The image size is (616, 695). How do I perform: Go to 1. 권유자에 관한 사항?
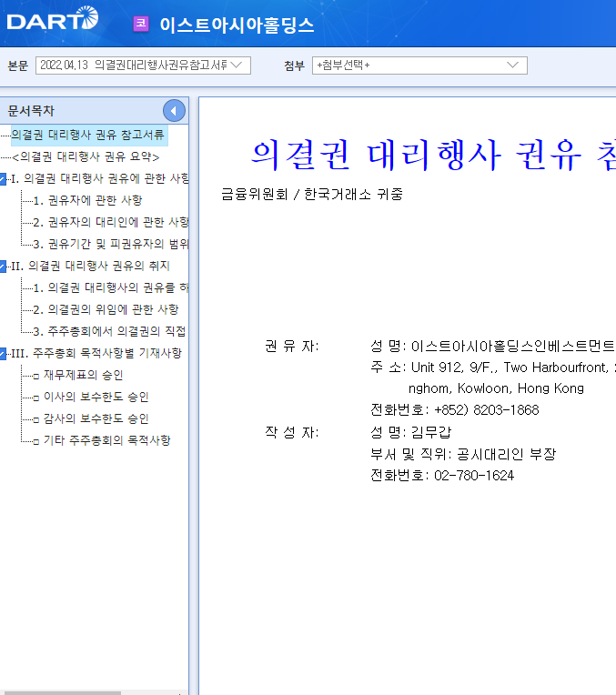click(88, 200)
